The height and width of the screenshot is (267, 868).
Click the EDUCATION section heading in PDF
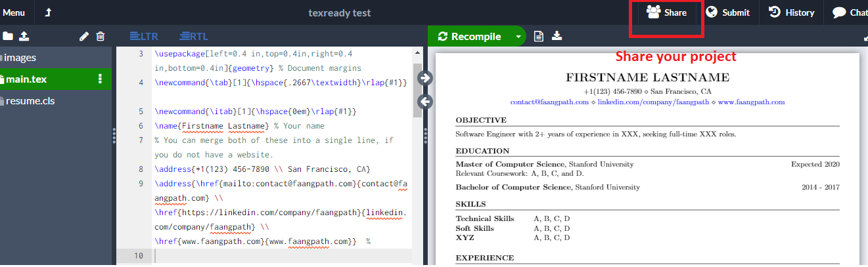[x=482, y=151]
